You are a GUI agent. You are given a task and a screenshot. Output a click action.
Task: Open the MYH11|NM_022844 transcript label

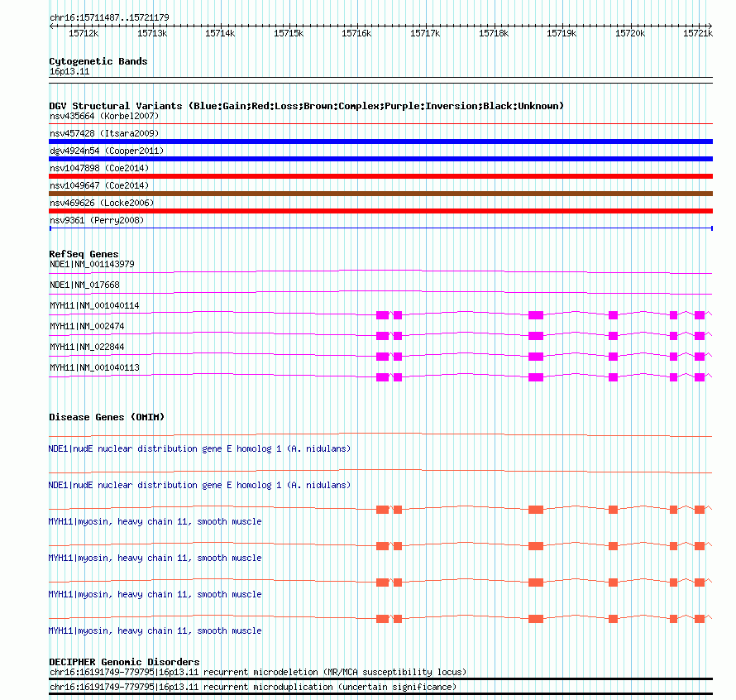click(87, 347)
